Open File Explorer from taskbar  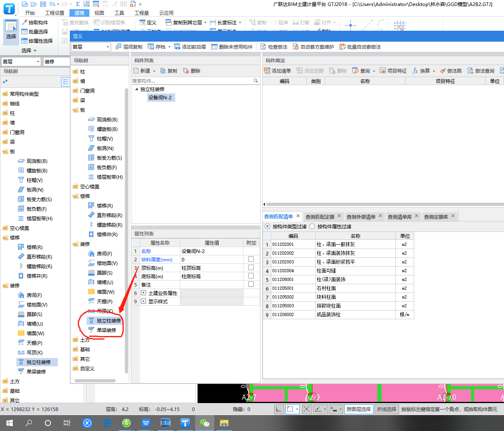224,423
